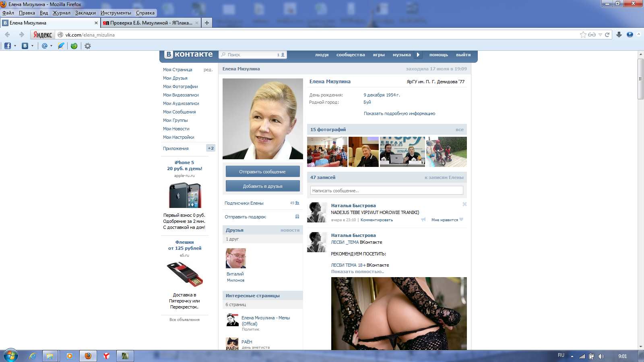This screenshot has height=362, width=644.
Task: Like the first post with heart icon
Action: [461, 220]
